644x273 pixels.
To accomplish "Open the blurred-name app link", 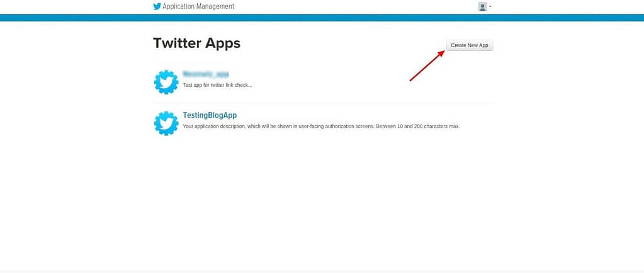I will click(205, 74).
